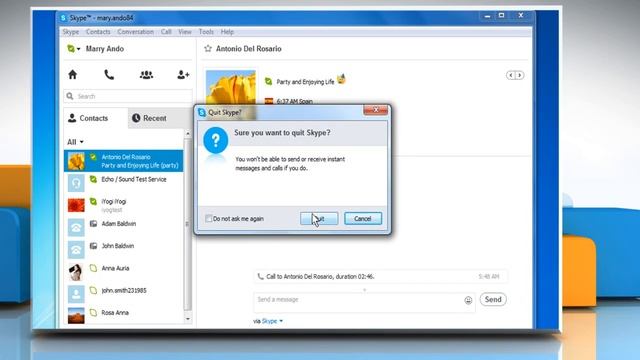The image size is (640, 360).
Task: Click Cancel in the Quit Skype dialog
Action: point(363,219)
